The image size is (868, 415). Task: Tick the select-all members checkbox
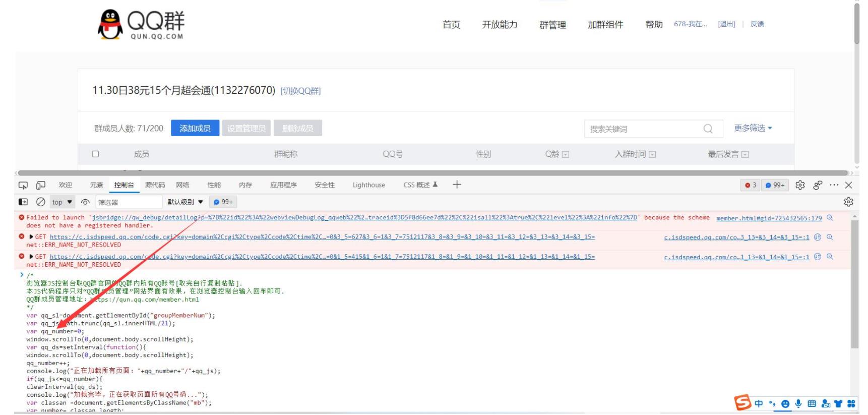pos(95,154)
